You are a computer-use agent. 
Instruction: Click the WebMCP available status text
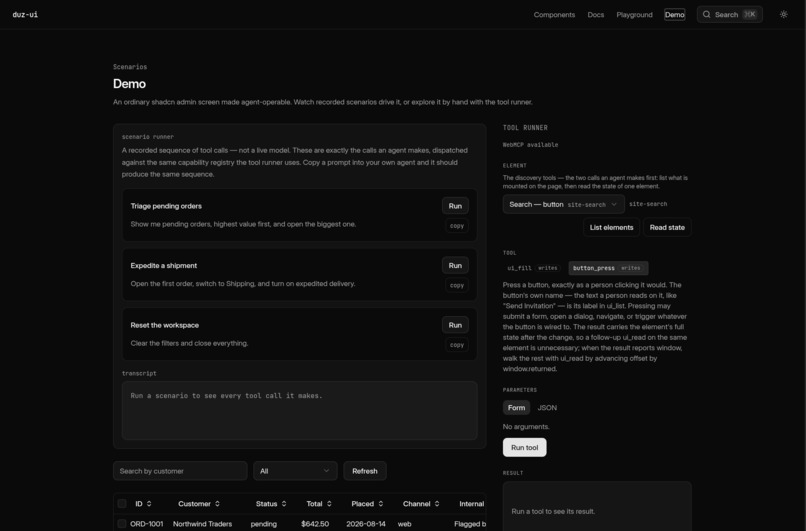[530, 145]
